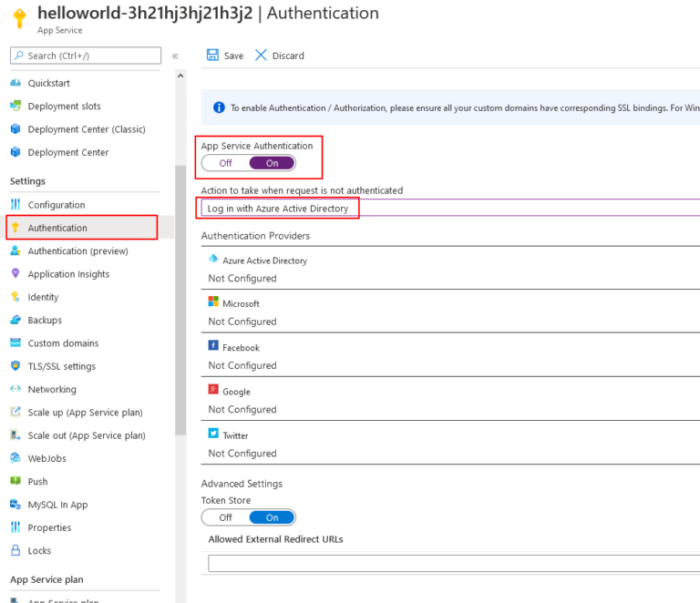The image size is (700, 603).
Task: Click the Scale up plan icon
Action: 15,412
